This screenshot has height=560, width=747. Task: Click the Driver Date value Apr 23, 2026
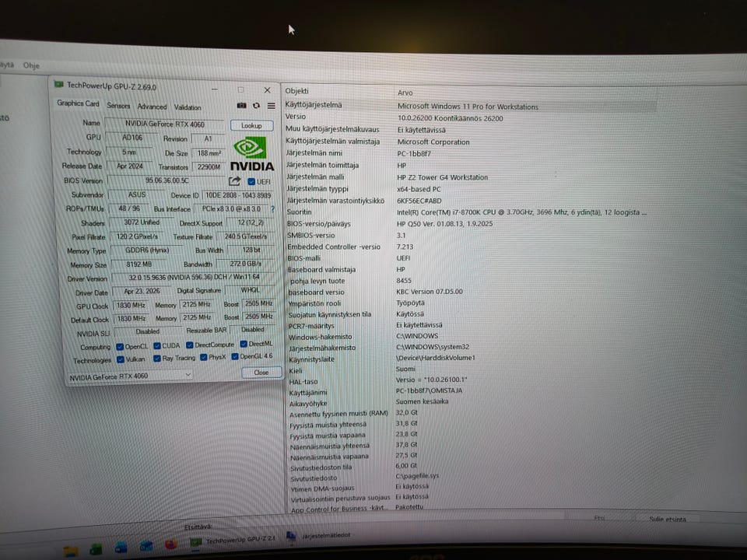pos(142,291)
